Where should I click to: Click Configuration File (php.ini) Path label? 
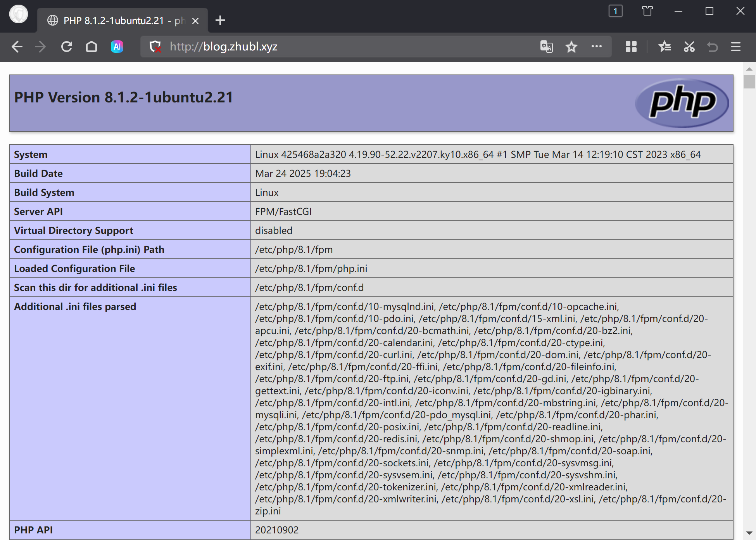tap(89, 249)
